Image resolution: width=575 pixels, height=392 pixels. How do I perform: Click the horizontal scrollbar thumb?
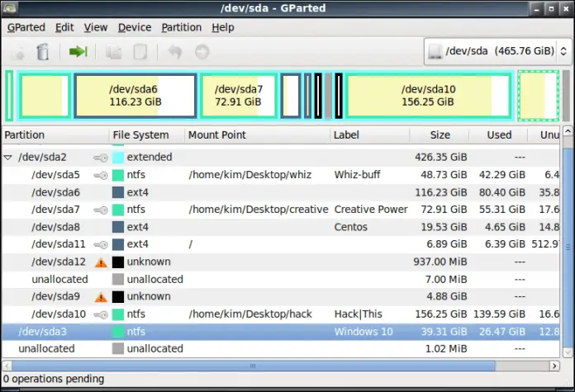coord(253,366)
